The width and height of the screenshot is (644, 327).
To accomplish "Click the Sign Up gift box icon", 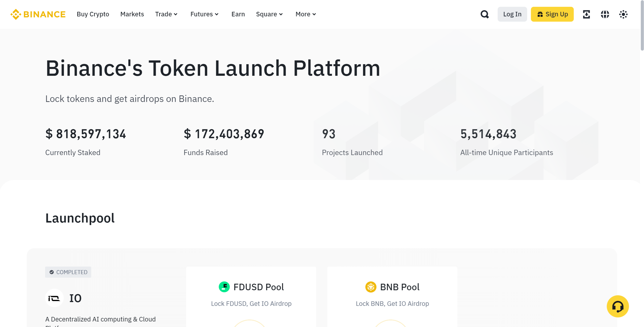I will point(541,15).
